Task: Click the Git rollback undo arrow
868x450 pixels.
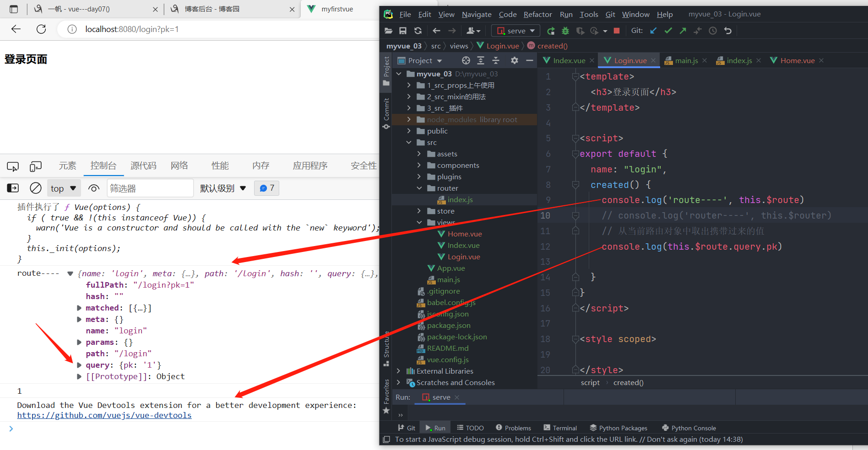Action: (728, 31)
